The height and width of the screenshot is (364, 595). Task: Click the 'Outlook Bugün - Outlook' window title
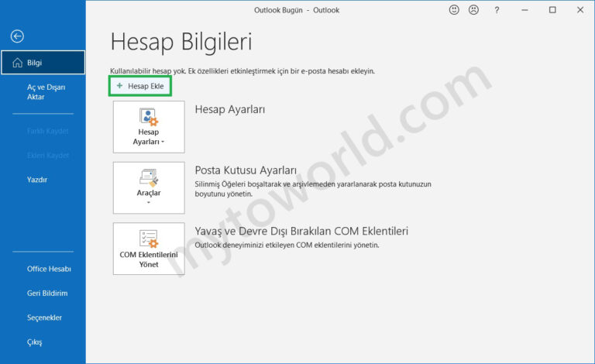tap(297, 10)
